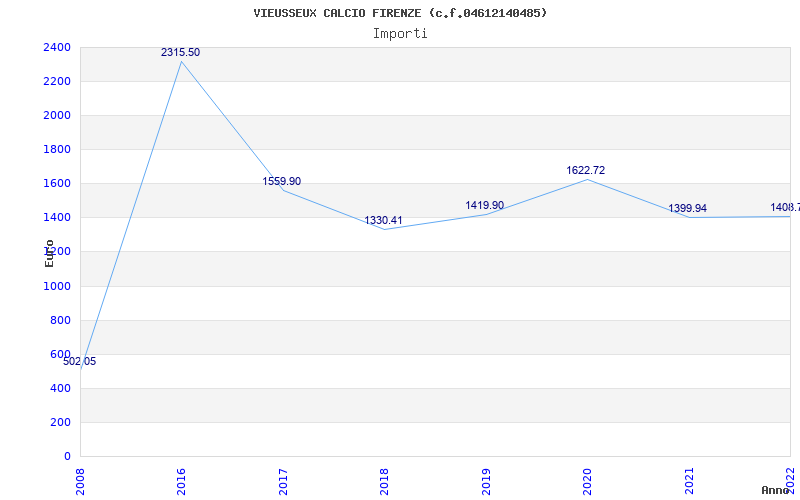Screen dimensions: 800x500
Task: Click the x-axis year 2008
Action: click(81, 482)
